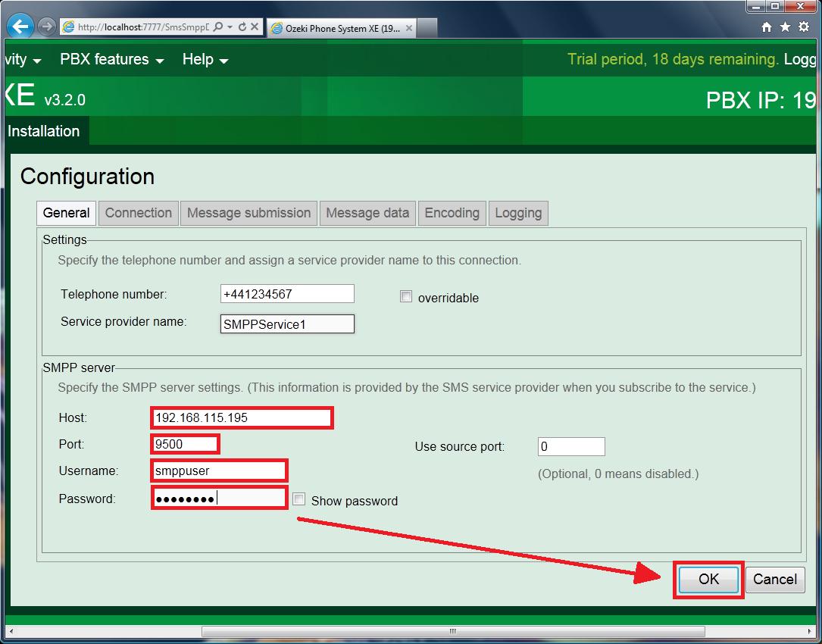Screen dimensions: 822x644
Task: Click the Host input field
Action: 242,417
